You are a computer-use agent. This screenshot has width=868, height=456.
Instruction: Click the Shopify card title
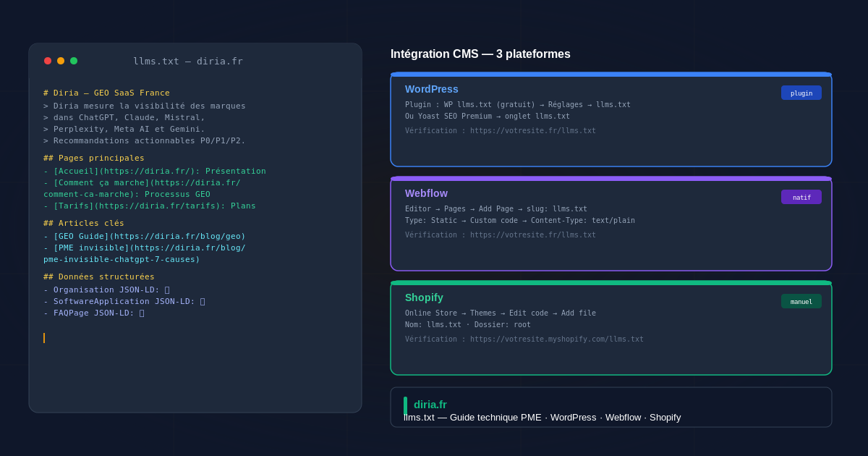(x=424, y=297)
